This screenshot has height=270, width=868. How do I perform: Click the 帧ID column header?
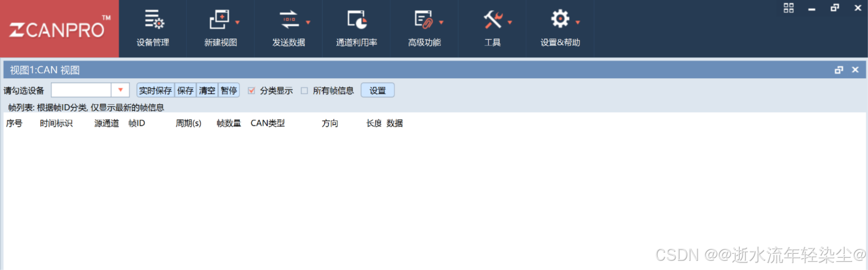coord(137,123)
